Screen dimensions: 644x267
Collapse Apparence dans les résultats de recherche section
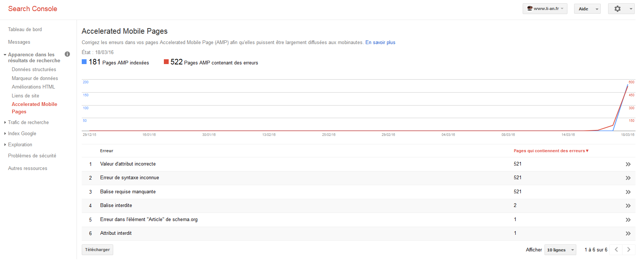[5, 55]
